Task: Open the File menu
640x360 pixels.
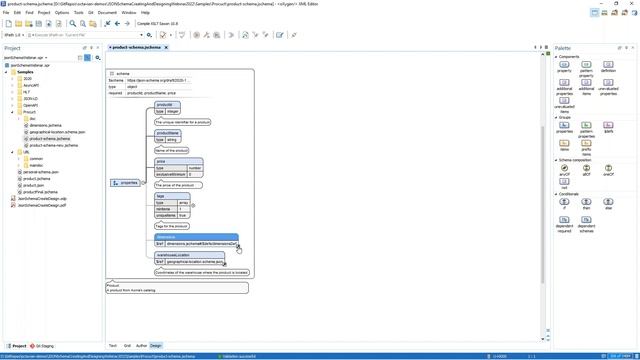Action: 6,13
